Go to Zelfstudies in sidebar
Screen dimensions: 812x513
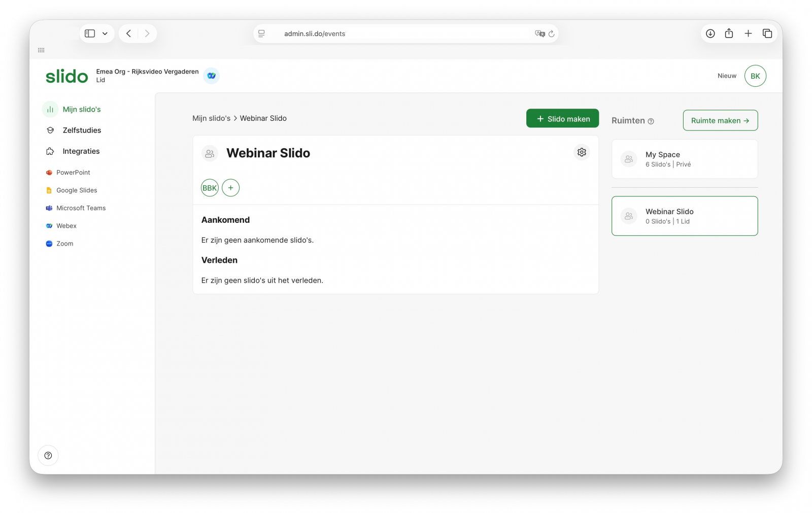tap(82, 130)
